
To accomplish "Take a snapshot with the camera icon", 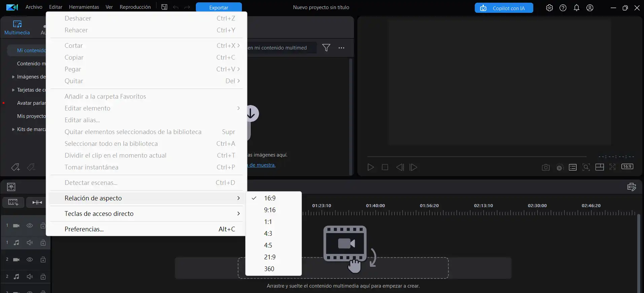I will pos(545,167).
